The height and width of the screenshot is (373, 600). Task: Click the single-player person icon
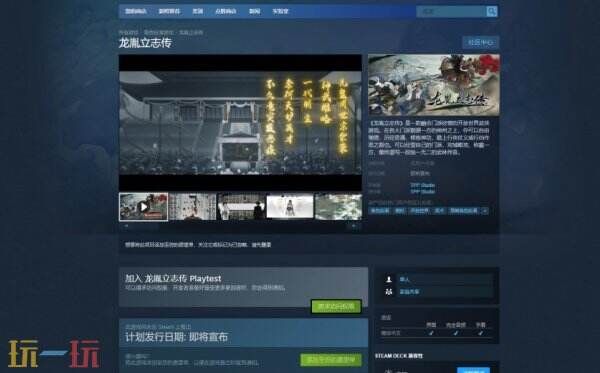coord(389,279)
